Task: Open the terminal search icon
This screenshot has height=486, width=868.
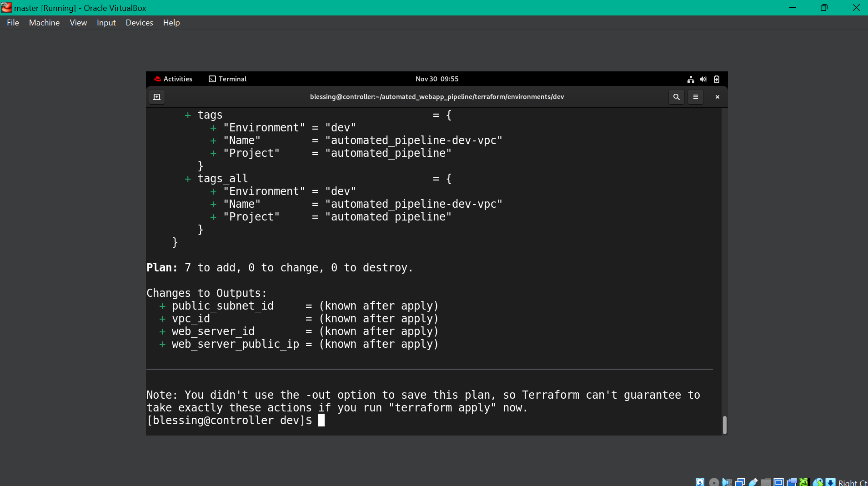Action: click(677, 96)
